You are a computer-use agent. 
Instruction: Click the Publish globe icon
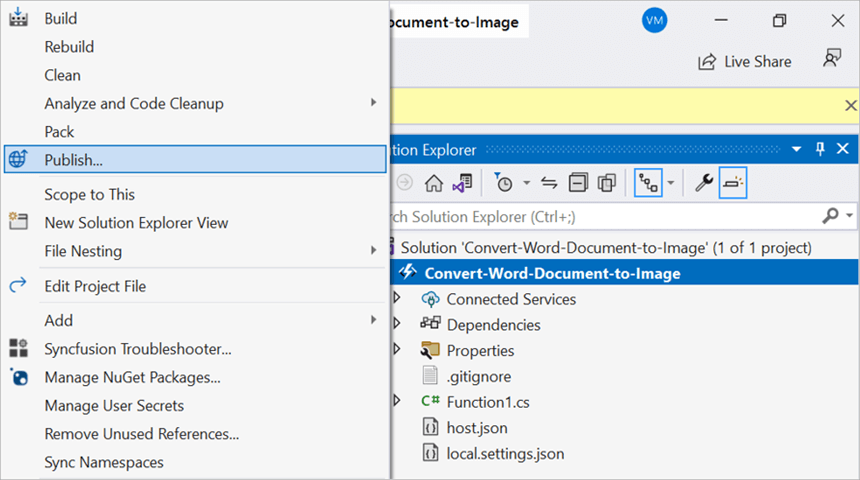18,159
